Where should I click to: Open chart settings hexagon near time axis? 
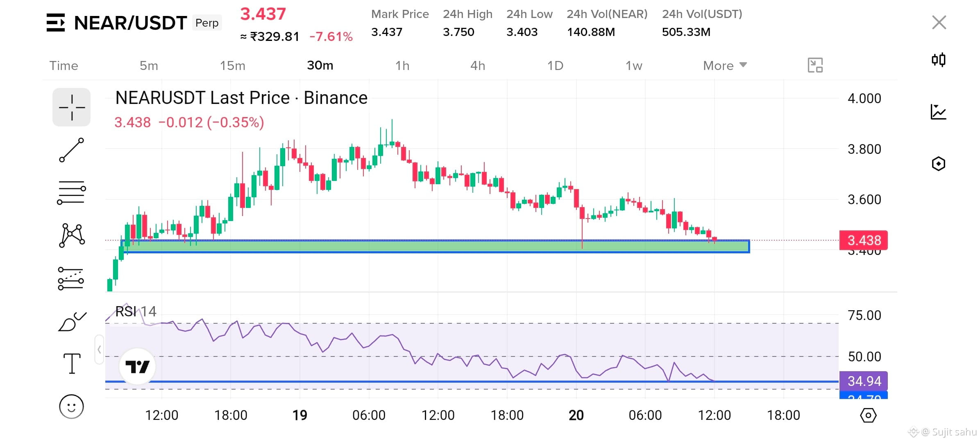868,415
